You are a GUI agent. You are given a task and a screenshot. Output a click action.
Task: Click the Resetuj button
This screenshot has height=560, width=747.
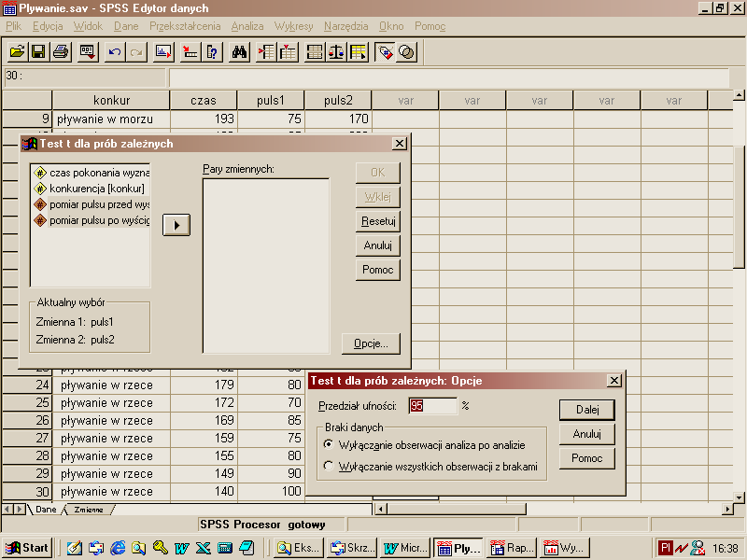[378, 221]
